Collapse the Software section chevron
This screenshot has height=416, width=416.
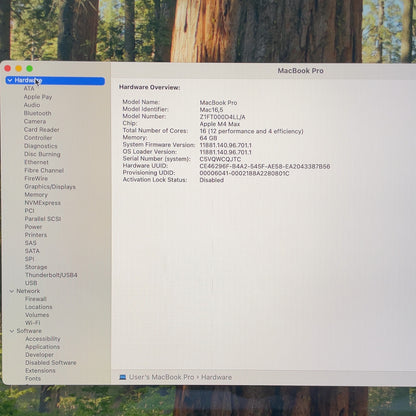point(12,331)
